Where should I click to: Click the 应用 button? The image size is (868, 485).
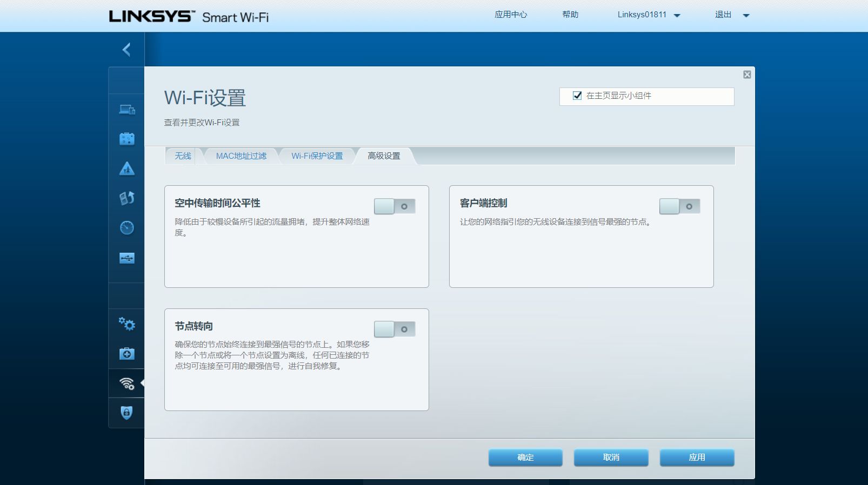(697, 457)
